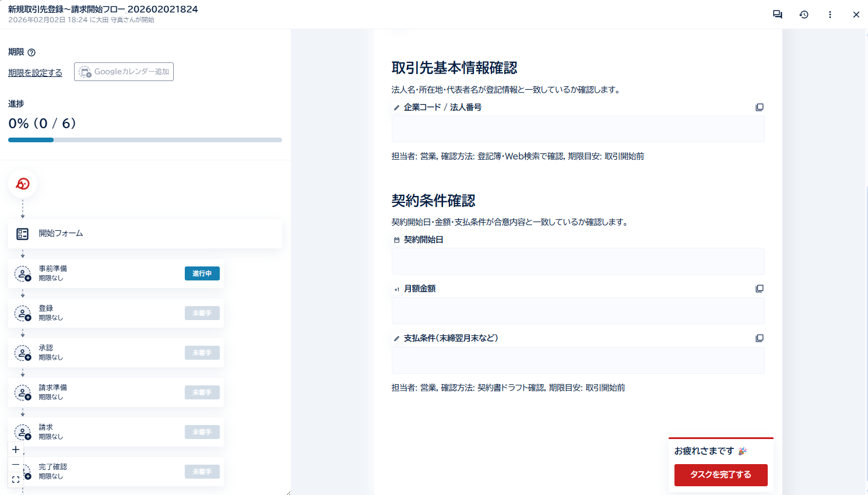
Task: Click the 取引先基本情報確認 heading
Action: pyautogui.click(x=454, y=68)
